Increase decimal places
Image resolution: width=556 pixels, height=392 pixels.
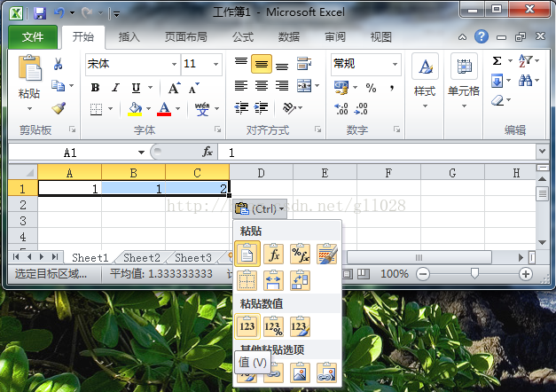coord(341,108)
